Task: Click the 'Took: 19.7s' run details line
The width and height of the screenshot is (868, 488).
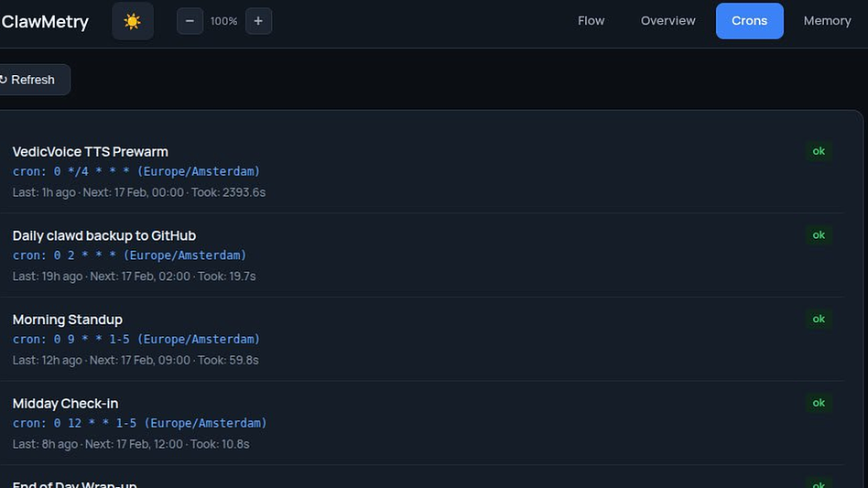Action: (x=134, y=277)
